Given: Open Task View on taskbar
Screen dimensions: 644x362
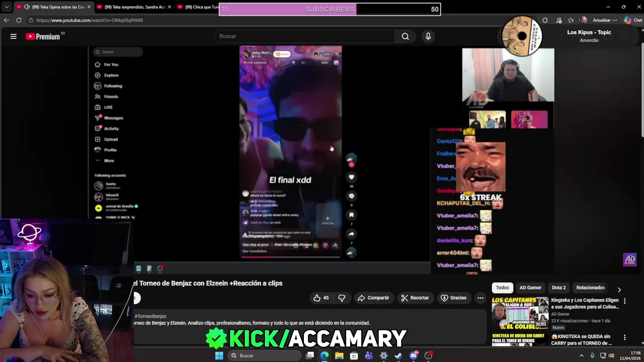Looking at the screenshot, I should click(x=310, y=355).
